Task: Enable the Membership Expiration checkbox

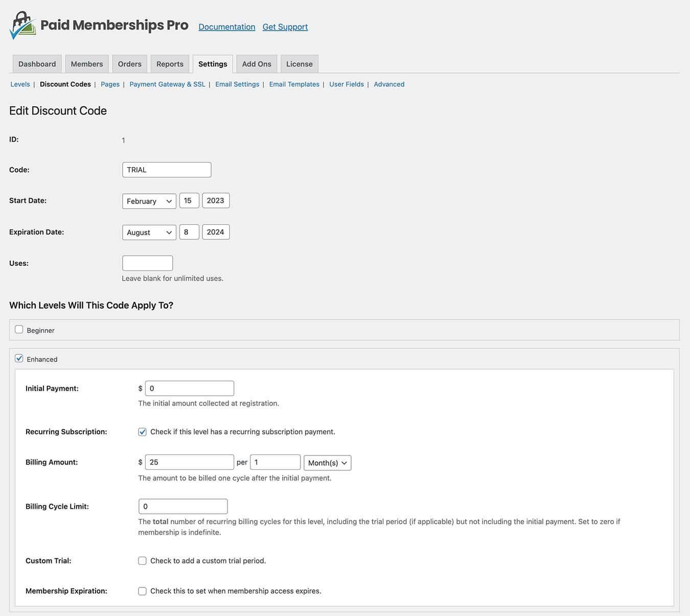Action: [x=142, y=591]
